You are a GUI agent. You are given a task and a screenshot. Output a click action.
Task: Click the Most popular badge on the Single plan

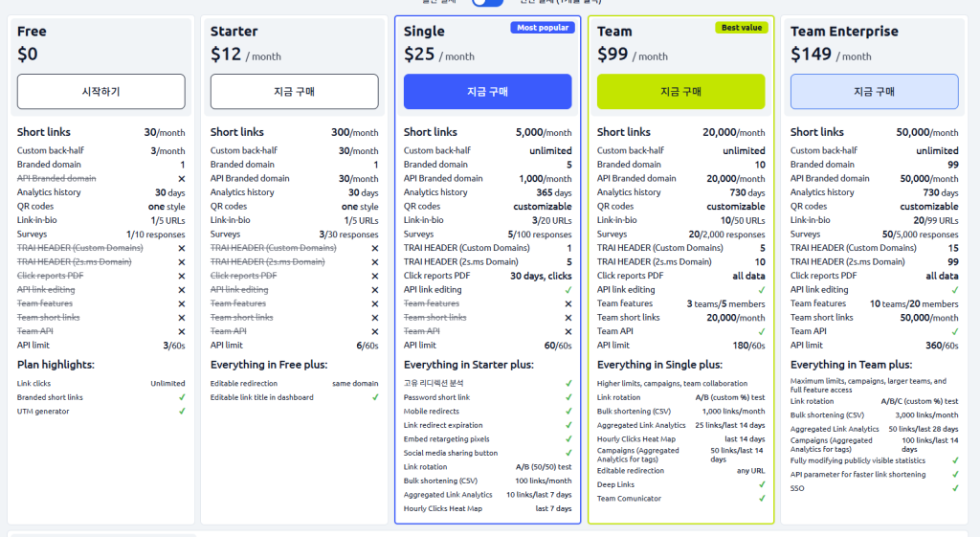coord(542,28)
